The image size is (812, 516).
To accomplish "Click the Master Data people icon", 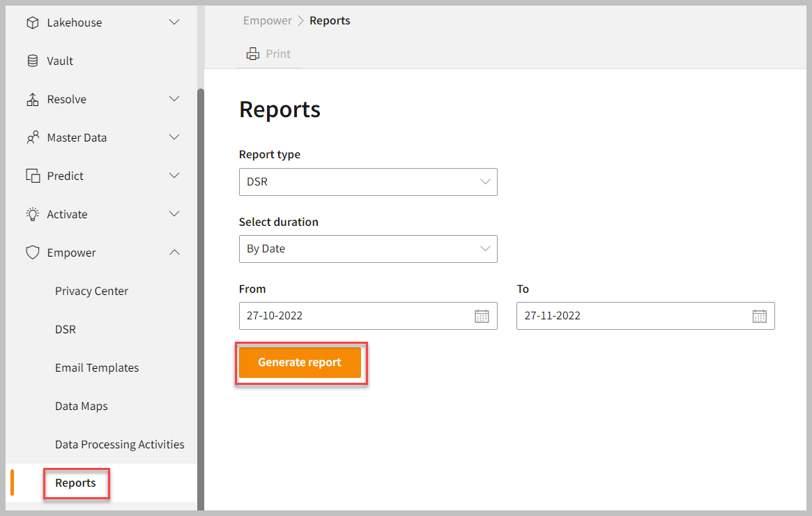I will (x=32, y=138).
